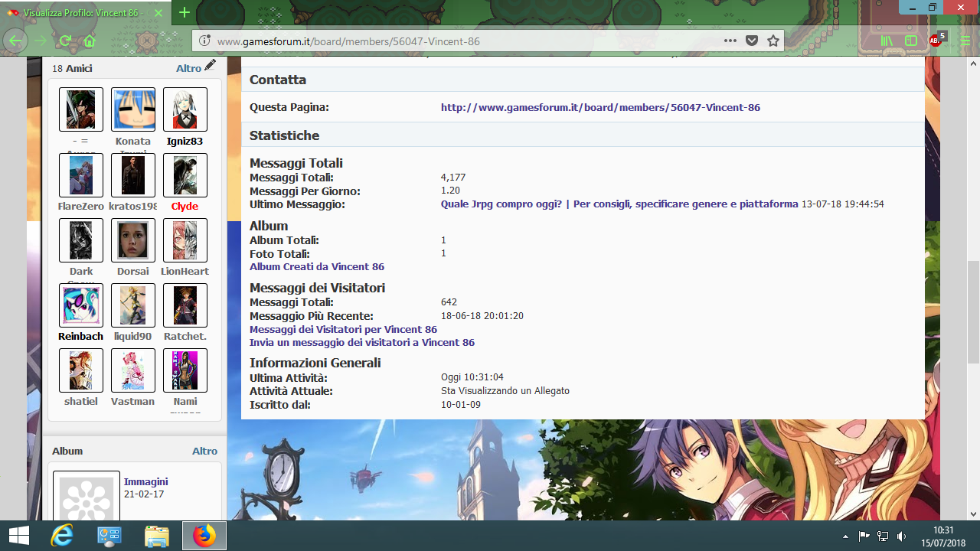Viewport: 980px width, 551px height.
Task: Click Invia un messaggio dei visitatori link
Action: (x=362, y=343)
